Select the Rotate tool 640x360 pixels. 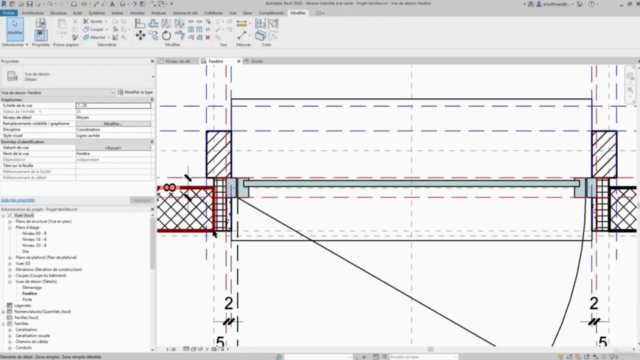pyautogui.click(x=167, y=36)
